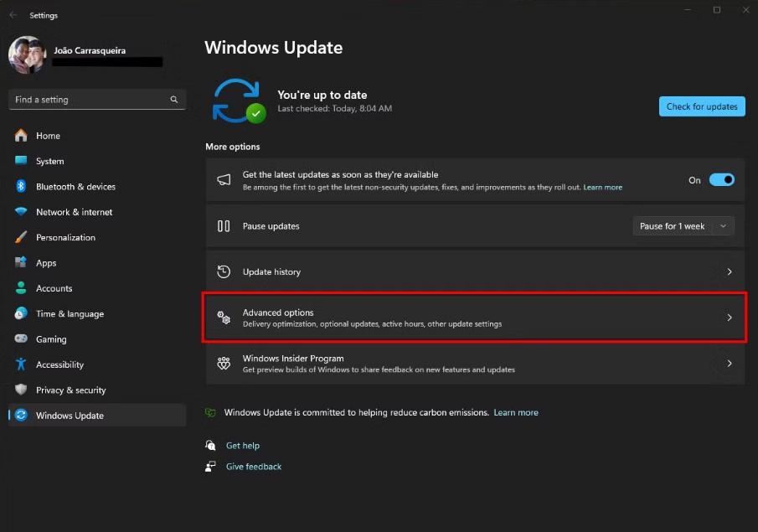This screenshot has width=758, height=532.
Task: Select Windows Update in sidebar
Action: [97, 415]
